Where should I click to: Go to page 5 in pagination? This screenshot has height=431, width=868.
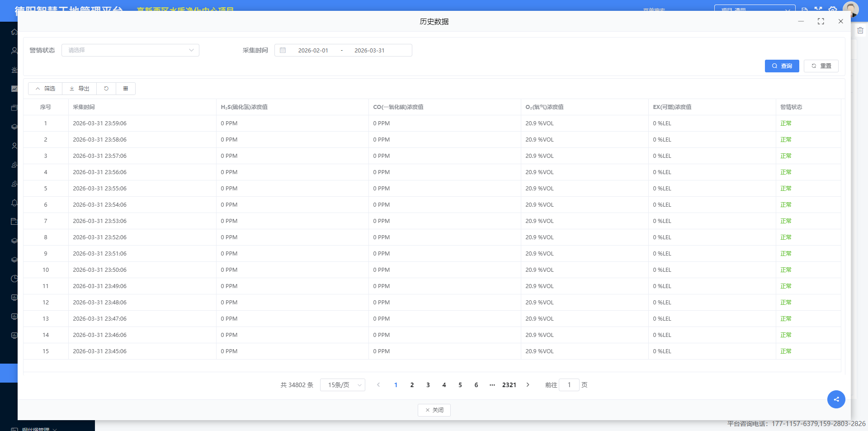click(x=460, y=385)
